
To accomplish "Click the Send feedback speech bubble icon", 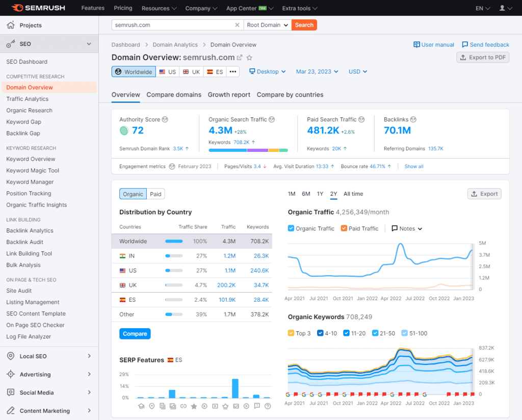I will coord(465,44).
